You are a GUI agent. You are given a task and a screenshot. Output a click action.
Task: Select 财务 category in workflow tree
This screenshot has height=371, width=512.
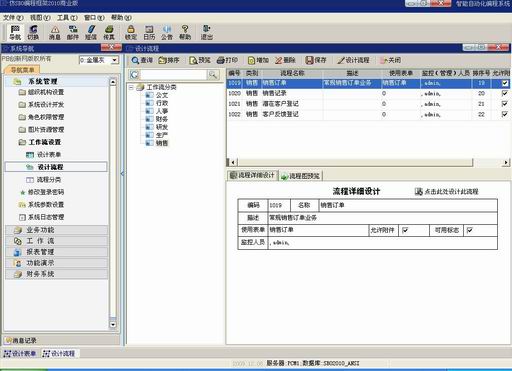[157, 119]
